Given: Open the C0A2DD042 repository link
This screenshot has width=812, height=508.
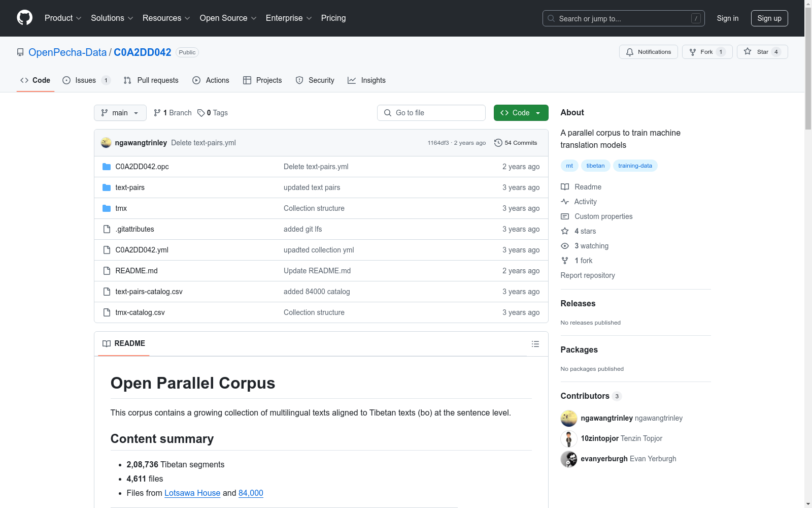Looking at the screenshot, I should (143, 52).
